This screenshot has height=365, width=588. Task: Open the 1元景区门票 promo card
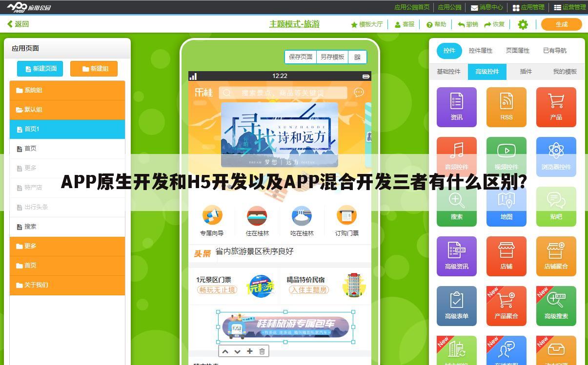(x=234, y=286)
